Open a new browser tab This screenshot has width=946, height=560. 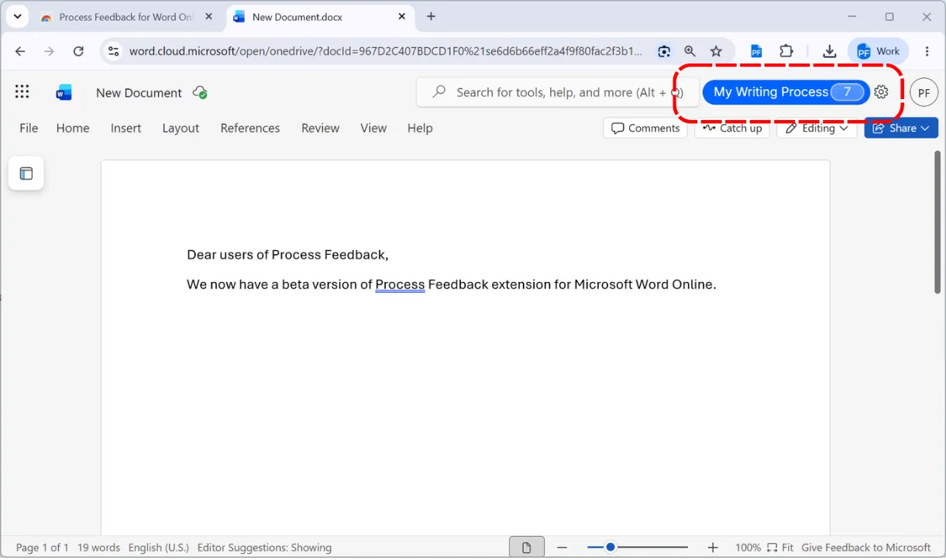(431, 16)
